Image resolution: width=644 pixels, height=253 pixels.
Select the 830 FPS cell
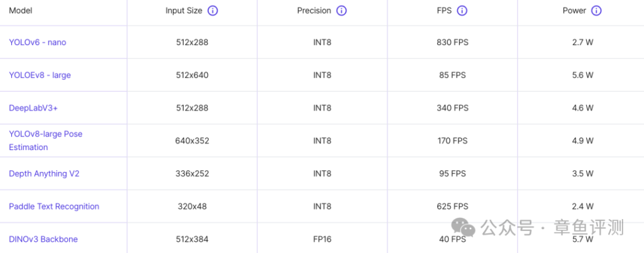(x=452, y=42)
